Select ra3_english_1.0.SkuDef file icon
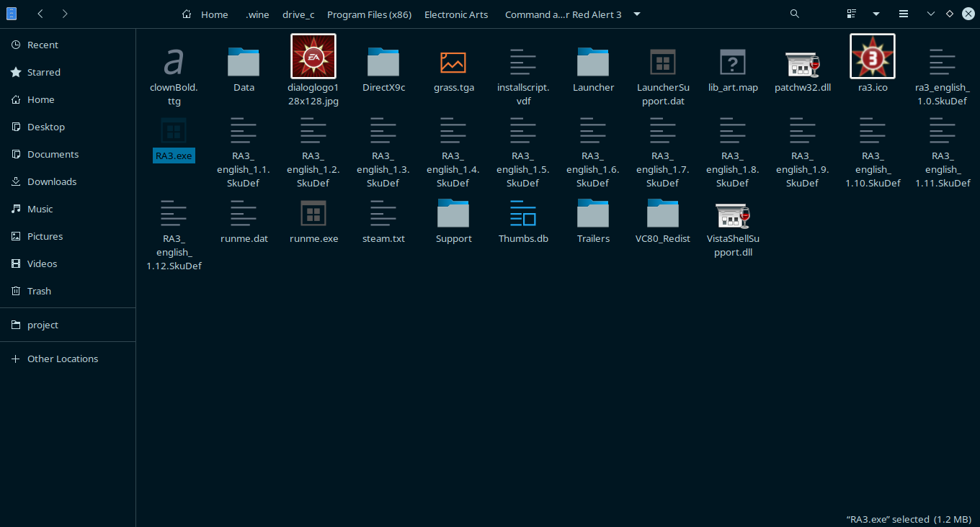Image resolution: width=980 pixels, height=527 pixels. click(943, 62)
